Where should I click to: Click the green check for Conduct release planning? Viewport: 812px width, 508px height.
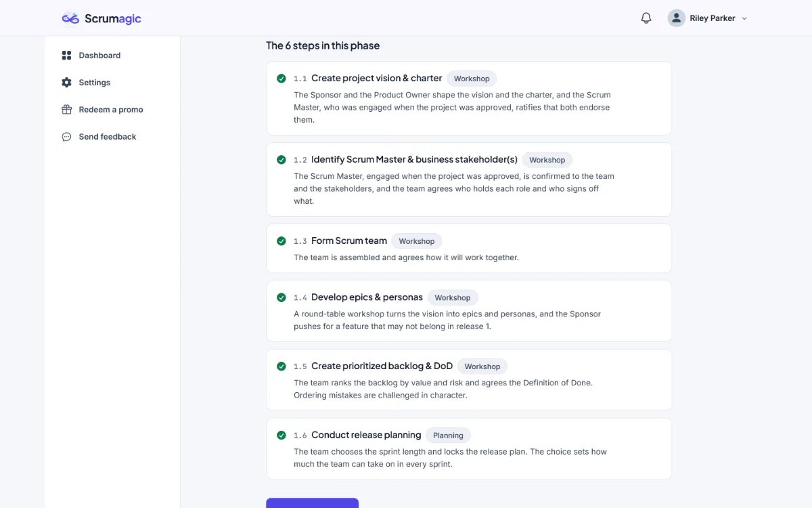[281, 436]
